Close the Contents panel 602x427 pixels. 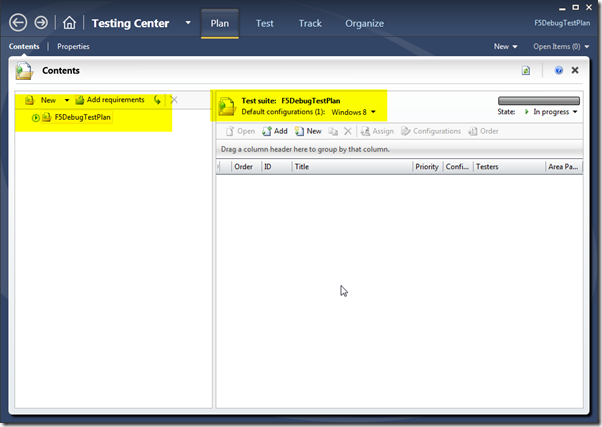[x=575, y=70]
